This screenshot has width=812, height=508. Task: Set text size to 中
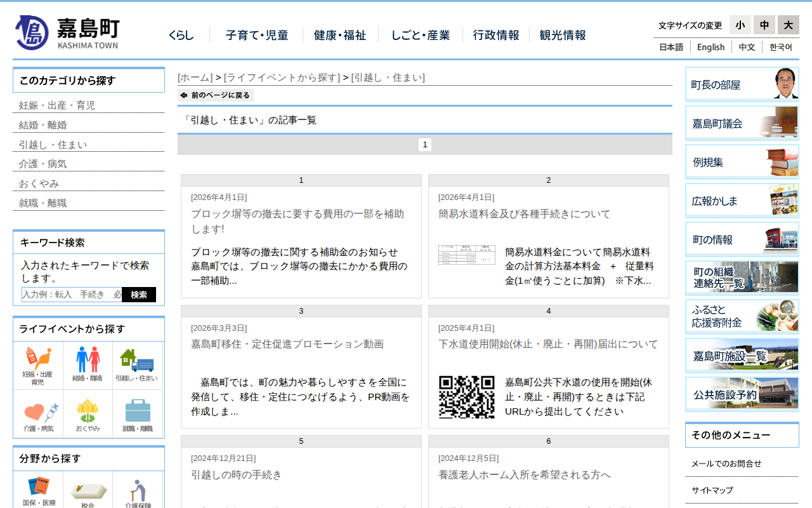(x=764, y=25)
